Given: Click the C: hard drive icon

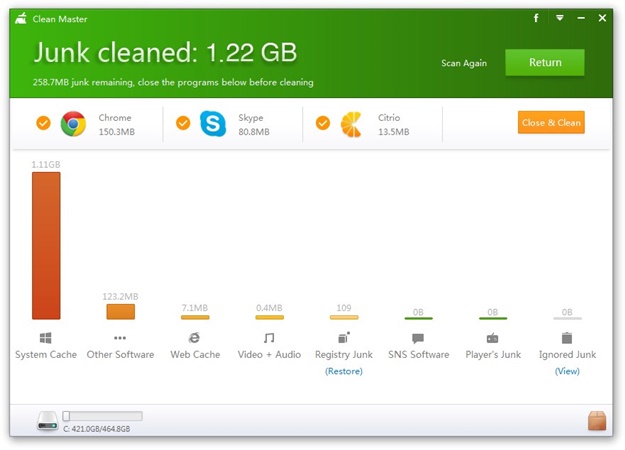Looking at the screenshot, I should (x=48, y=421).
